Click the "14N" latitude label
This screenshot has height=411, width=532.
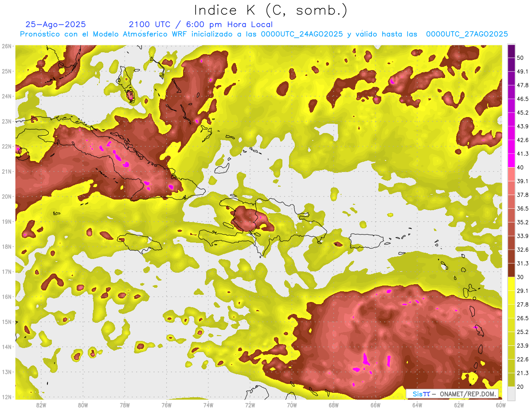click(x=7, y=347)
